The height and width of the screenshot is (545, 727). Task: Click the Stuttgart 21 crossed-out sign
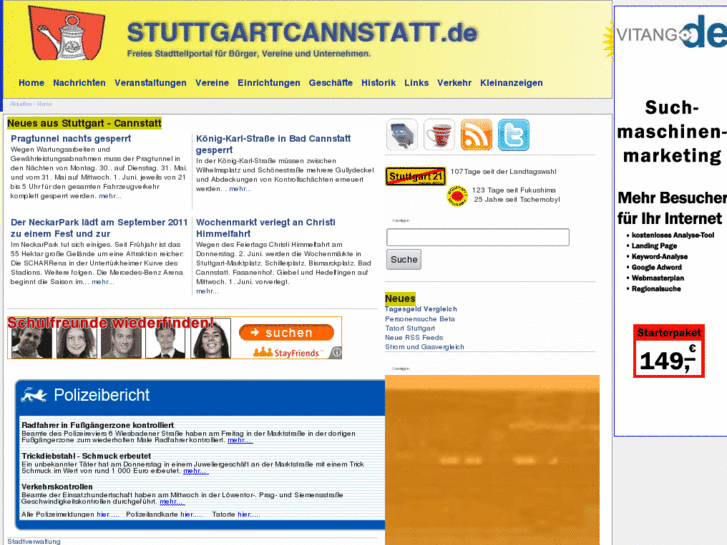point(415,176)
